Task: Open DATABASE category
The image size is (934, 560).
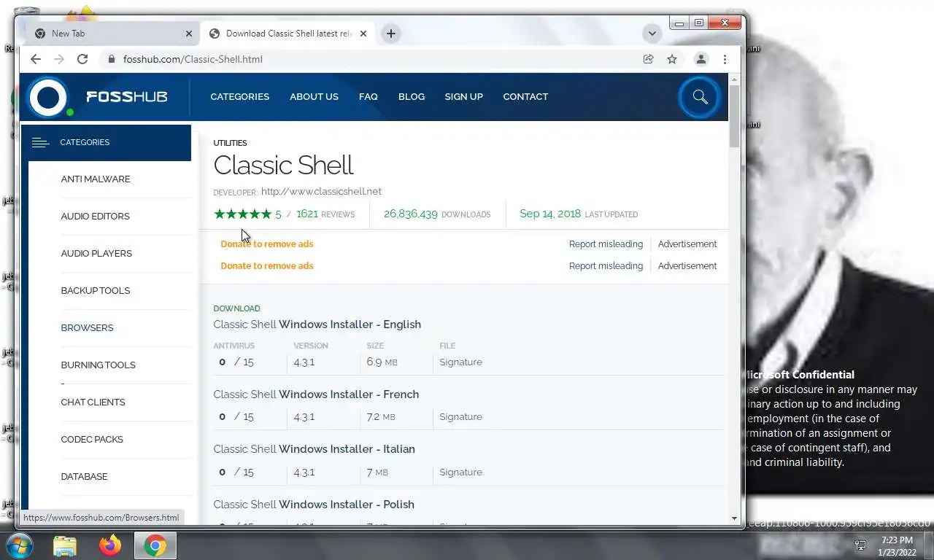Action: [x=85, y=476]
